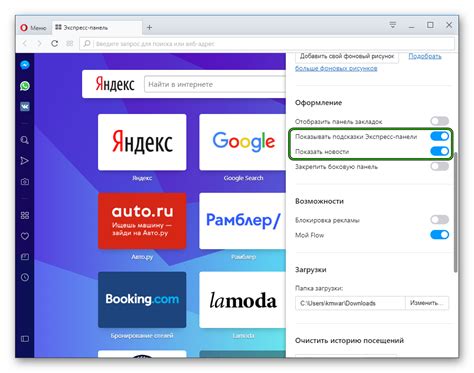
Task: Open Facebook Messenger in sidebar
Action: pos(25,65)
